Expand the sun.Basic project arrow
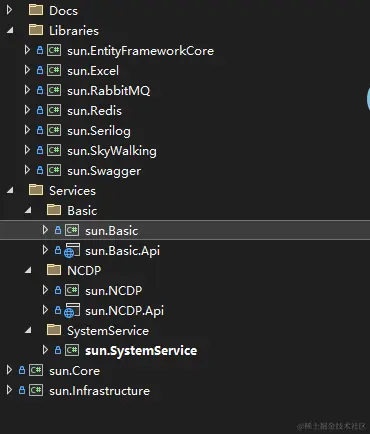Viewport: 370px width, 434px height. coord(45,230)
